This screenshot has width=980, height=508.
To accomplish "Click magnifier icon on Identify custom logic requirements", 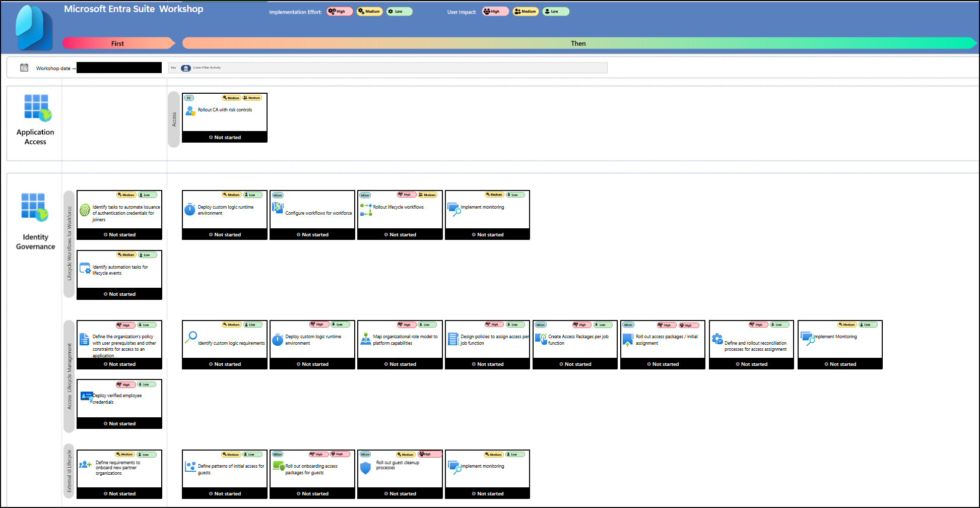I will coord(191,337).
